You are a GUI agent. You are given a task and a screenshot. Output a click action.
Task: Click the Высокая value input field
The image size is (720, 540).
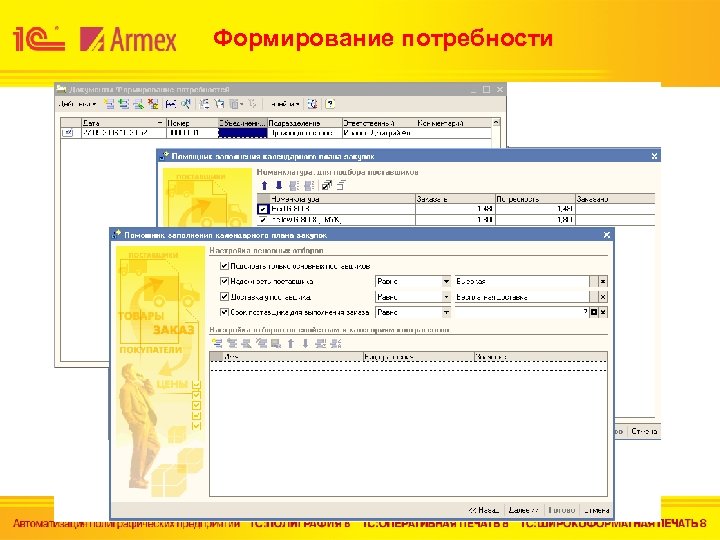[x=522, y=281]
